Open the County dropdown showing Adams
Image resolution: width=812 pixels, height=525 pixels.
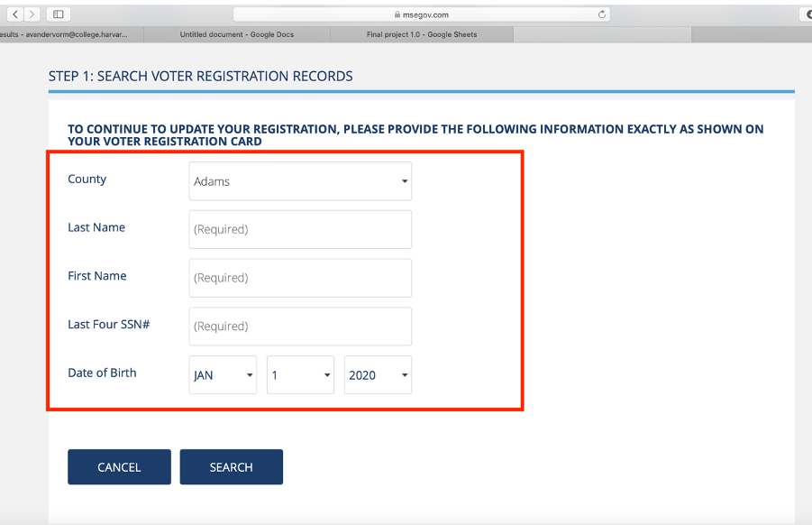300,181
